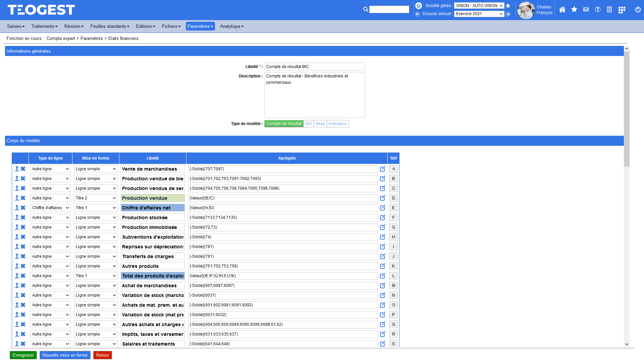Open the Paramètres menu
Screen dimensions: 644x362
[x=200, y=26]
